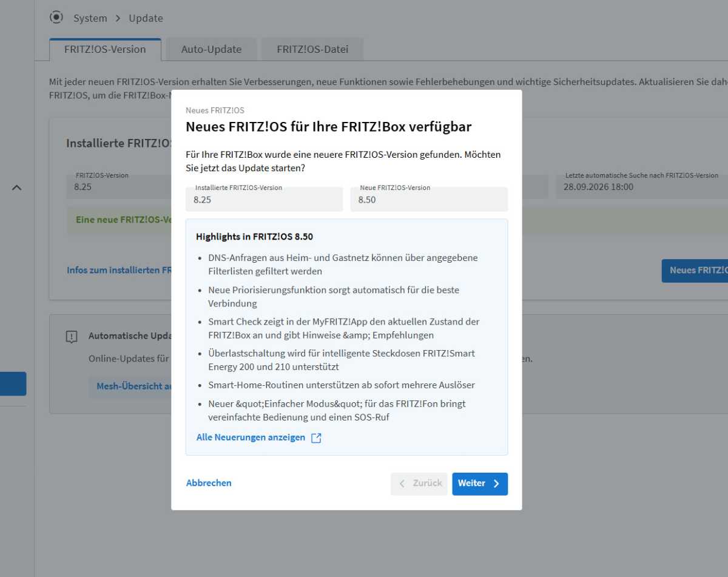The height and width of the screenshot is (577, 728).
Task: Cancel the update dialog with Abbrechen
Action: 209,483
